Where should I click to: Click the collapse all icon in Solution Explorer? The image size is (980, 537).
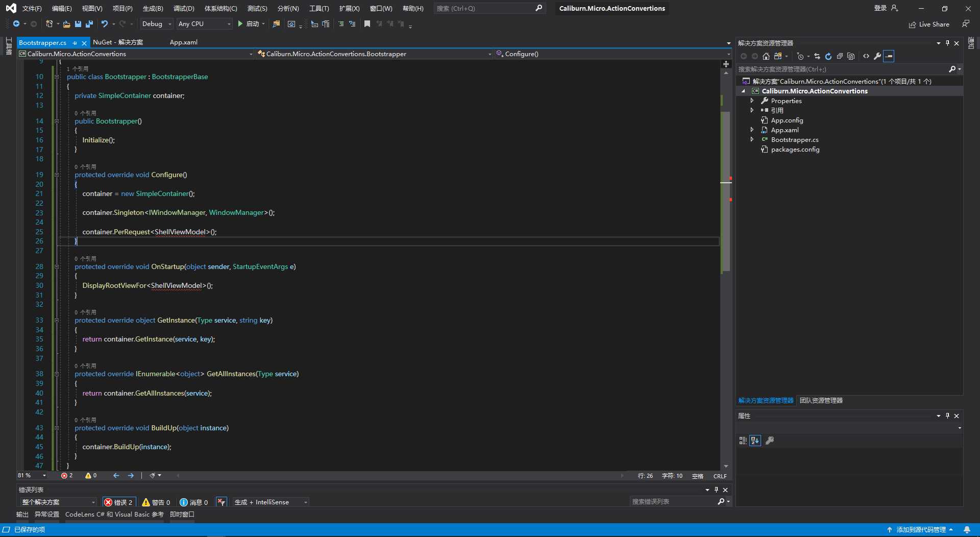(840, 56)
